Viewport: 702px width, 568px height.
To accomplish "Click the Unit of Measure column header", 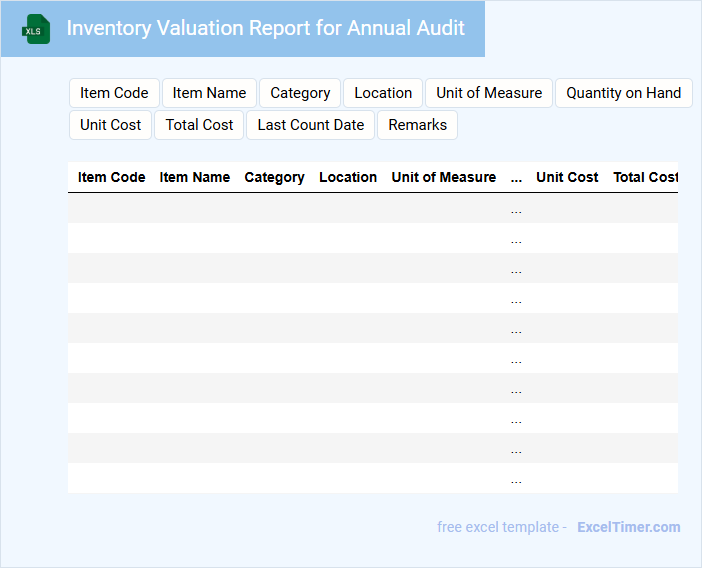I will [443, 177].
